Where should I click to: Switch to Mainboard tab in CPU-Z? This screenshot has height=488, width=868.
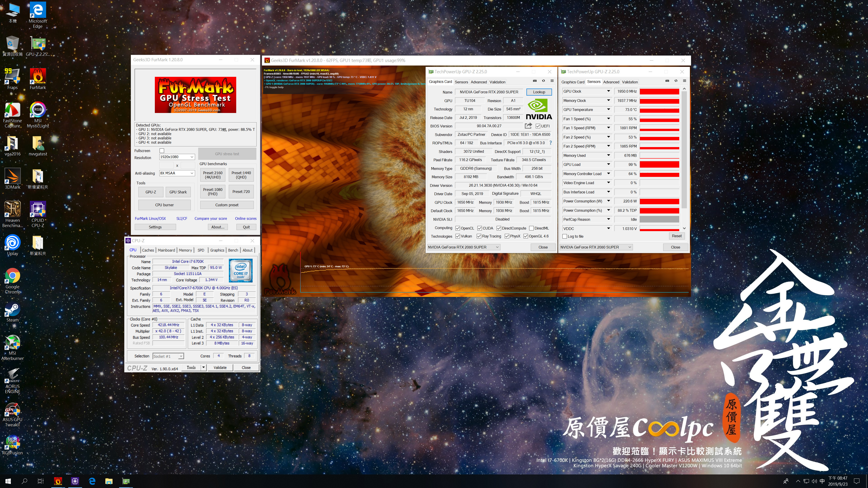pos(166,250)
